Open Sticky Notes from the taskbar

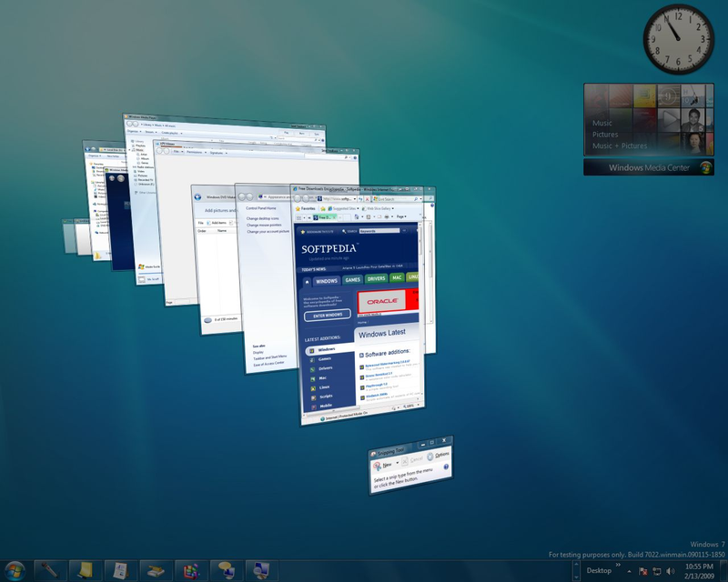tap(85, 570)
